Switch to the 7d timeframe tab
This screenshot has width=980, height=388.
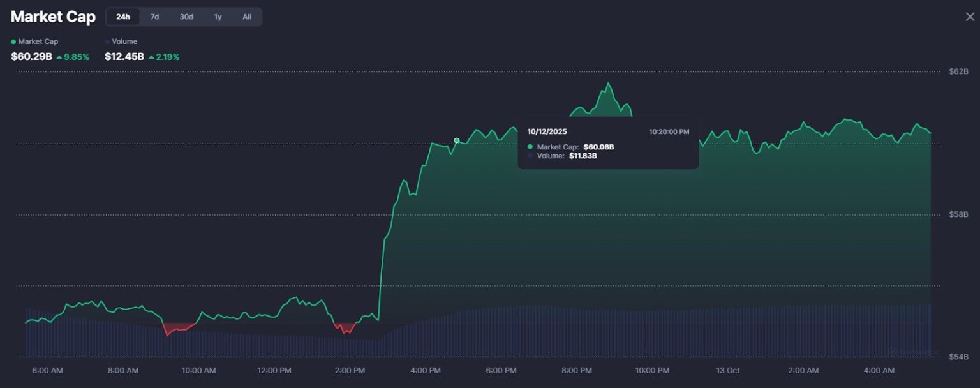(x=154, y=17)
